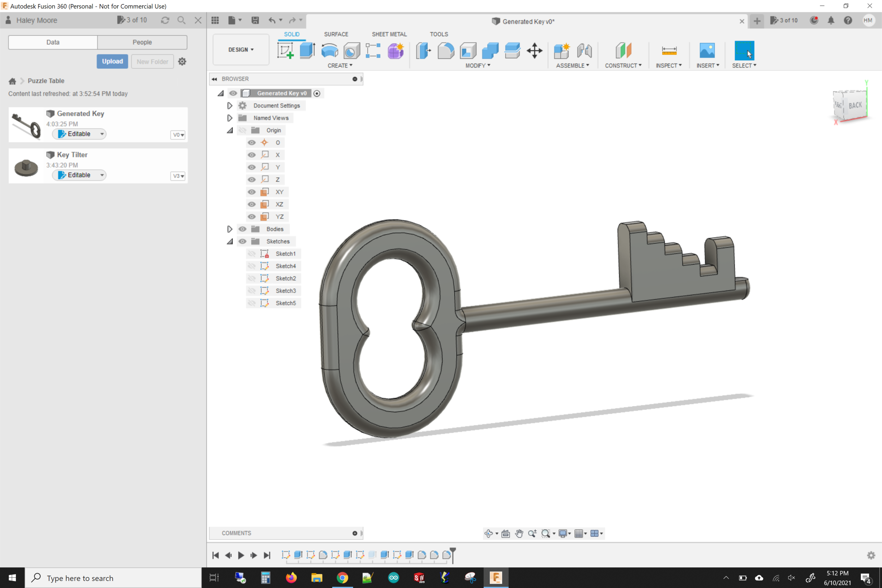Image resolution: width=882 pixels, height=588 pixels.
Task: Select the Rectangular Pattern tool
Action: pos(373,50)
